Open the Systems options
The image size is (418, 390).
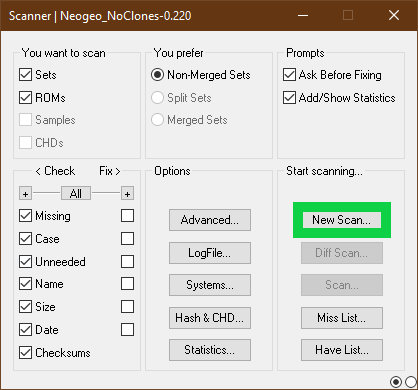(210, 285)
